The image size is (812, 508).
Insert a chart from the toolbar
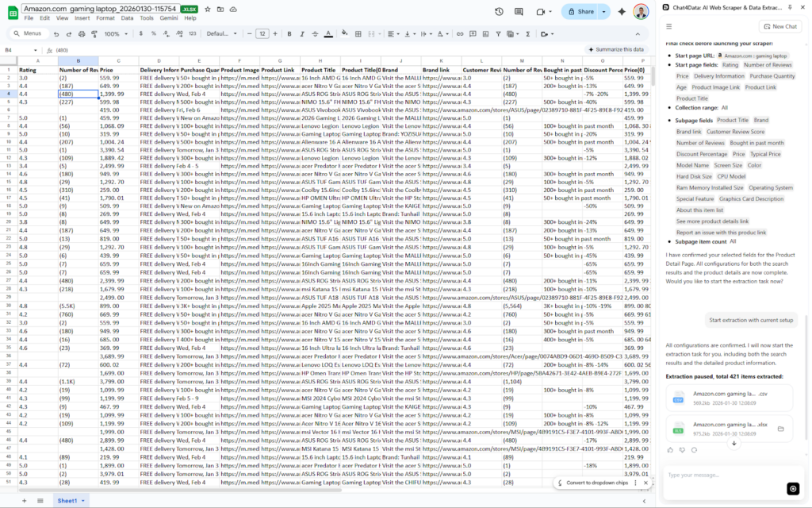coord(485,33)
